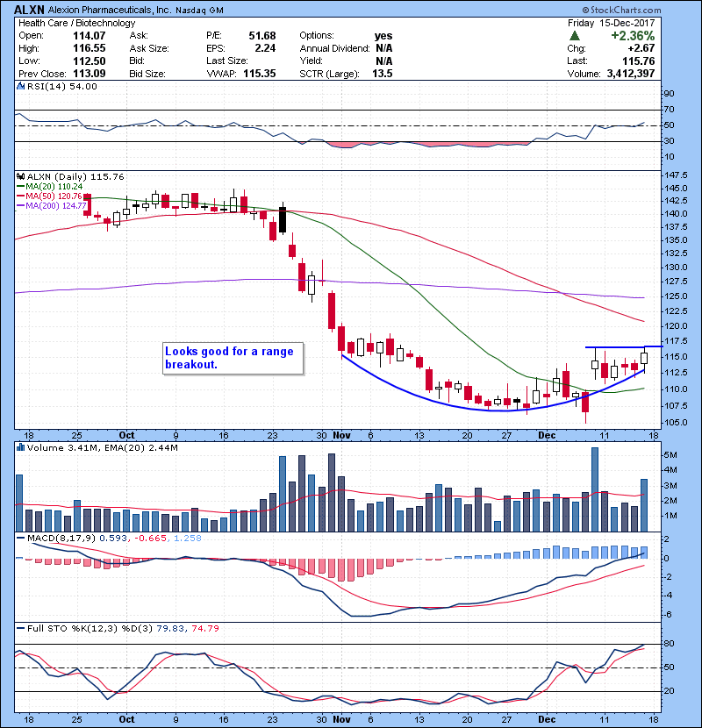Click the Annual Dividend label
This screenshot has width=702, height=728.
click(x=334, y=48)
